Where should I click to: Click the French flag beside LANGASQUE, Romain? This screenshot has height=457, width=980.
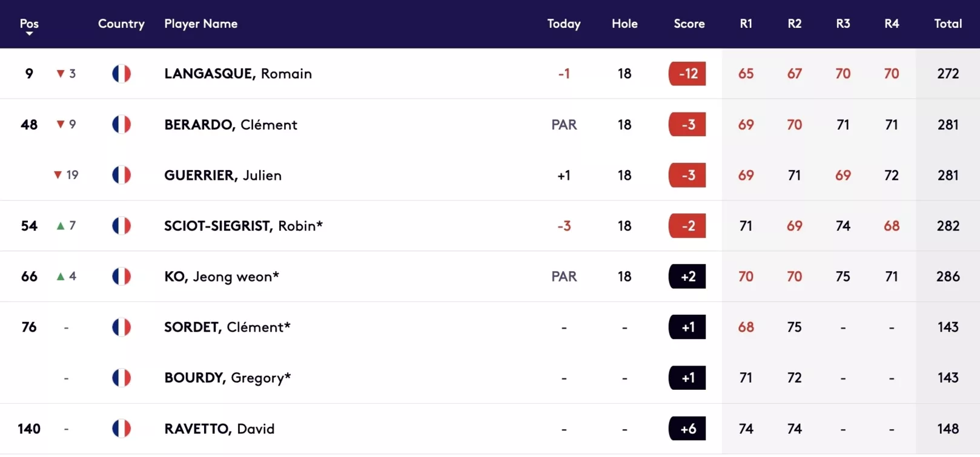[121, 74]
